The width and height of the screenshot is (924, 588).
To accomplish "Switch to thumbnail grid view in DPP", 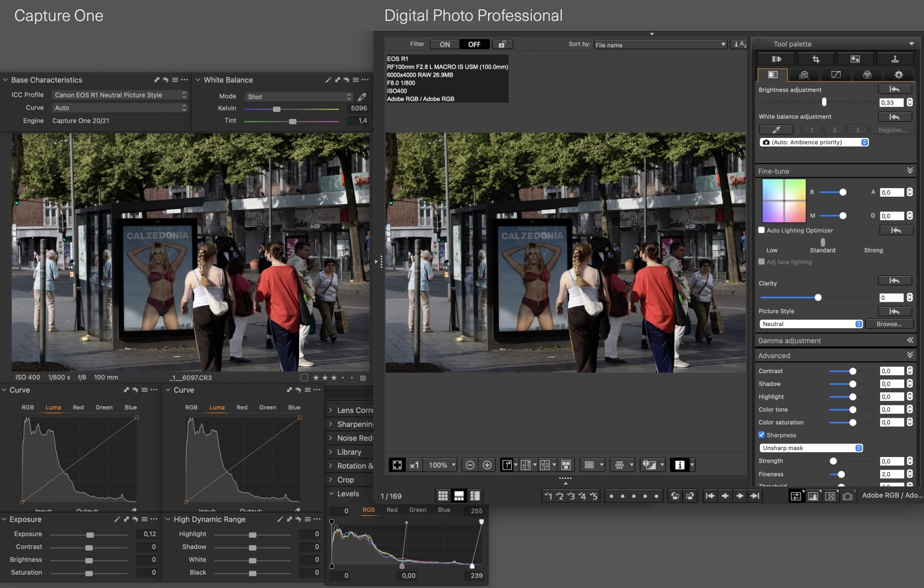I will pos(442,495).
